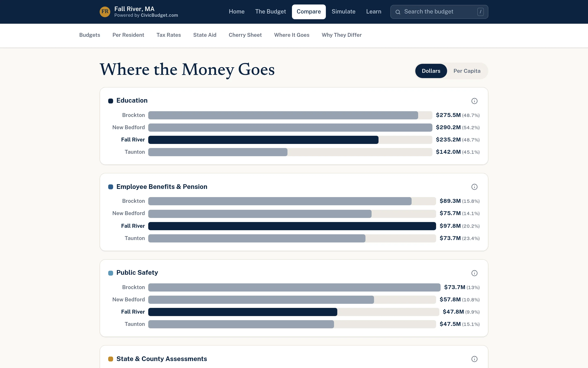
Task: Select the Why They Differ sub-tab
Action: click(342, 35)
